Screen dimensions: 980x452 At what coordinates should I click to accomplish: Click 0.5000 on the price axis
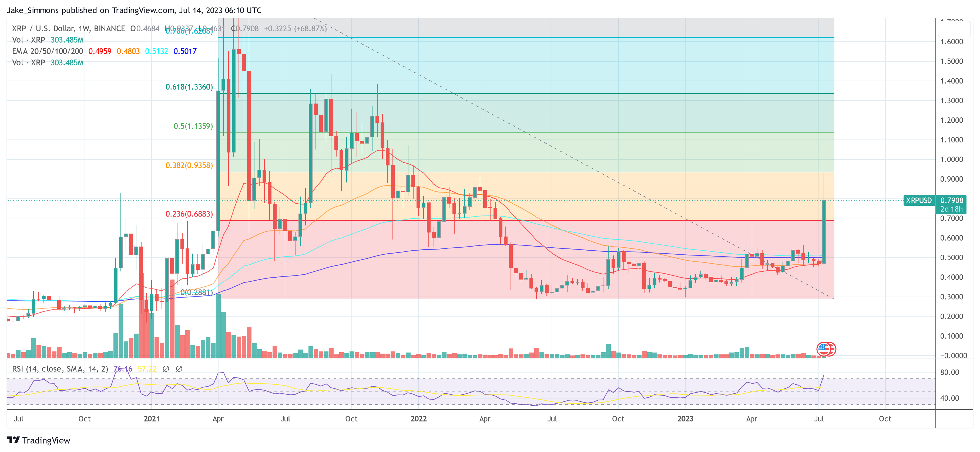click(951, 258)
